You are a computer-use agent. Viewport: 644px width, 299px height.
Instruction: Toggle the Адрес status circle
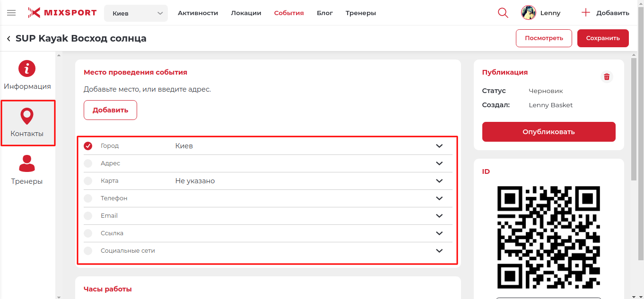tap(88, 163)
